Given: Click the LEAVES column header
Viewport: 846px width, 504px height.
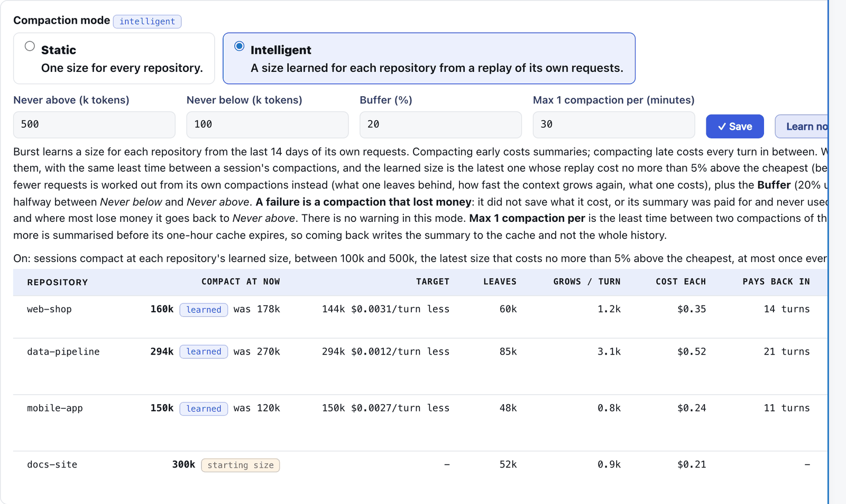Looking at the screenshot, I should [500, 282].
